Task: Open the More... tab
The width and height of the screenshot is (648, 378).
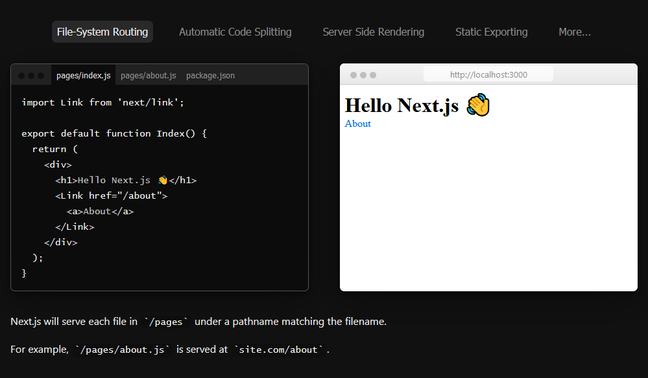Action: [574, 32]
